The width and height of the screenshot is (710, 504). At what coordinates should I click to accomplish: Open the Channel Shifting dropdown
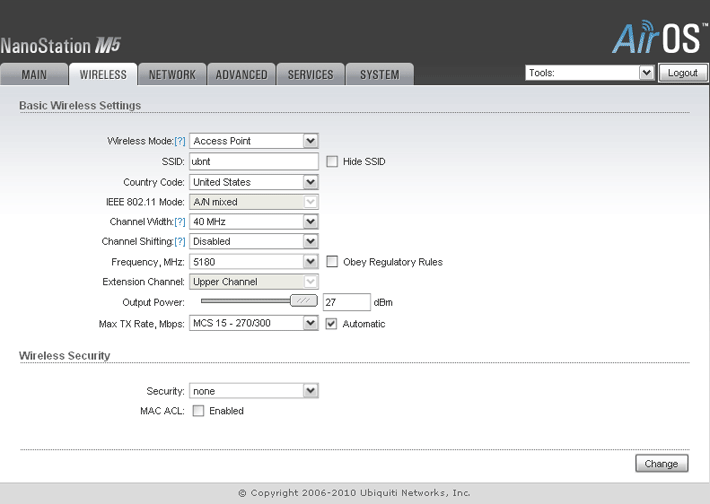pyautogui.click(x=254, y=241)
